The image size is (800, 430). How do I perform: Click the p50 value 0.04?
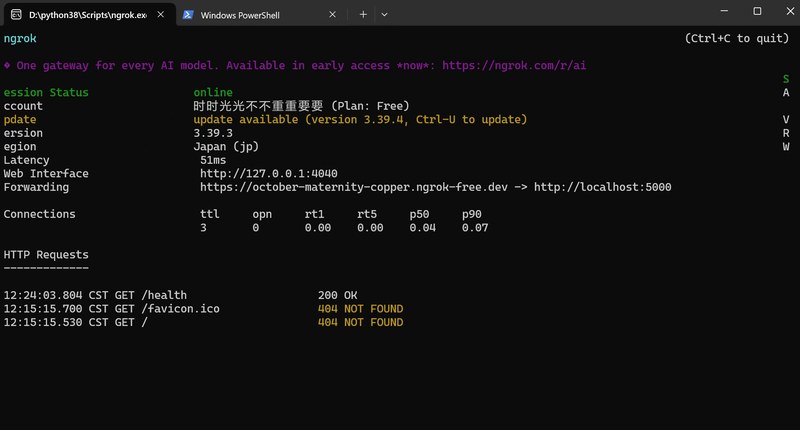point(422,227)
